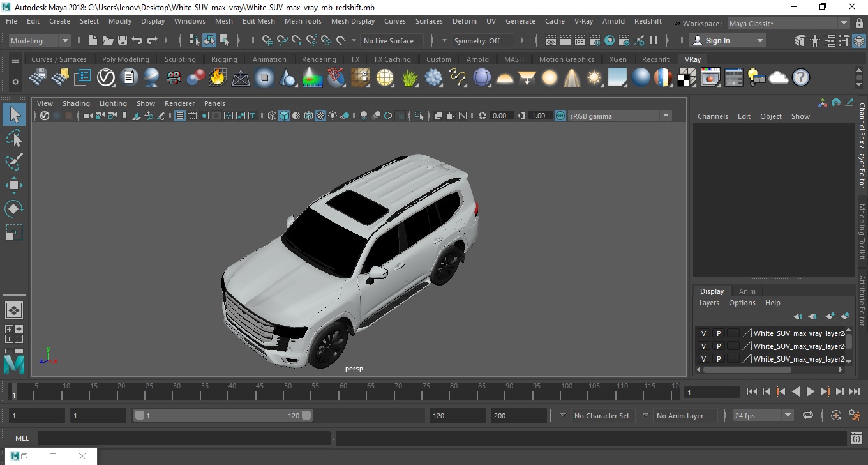Viewport: 868px width, 465px height.
Task: Create a new scene with the toolbar file icon
Action: tap(93, 40)
